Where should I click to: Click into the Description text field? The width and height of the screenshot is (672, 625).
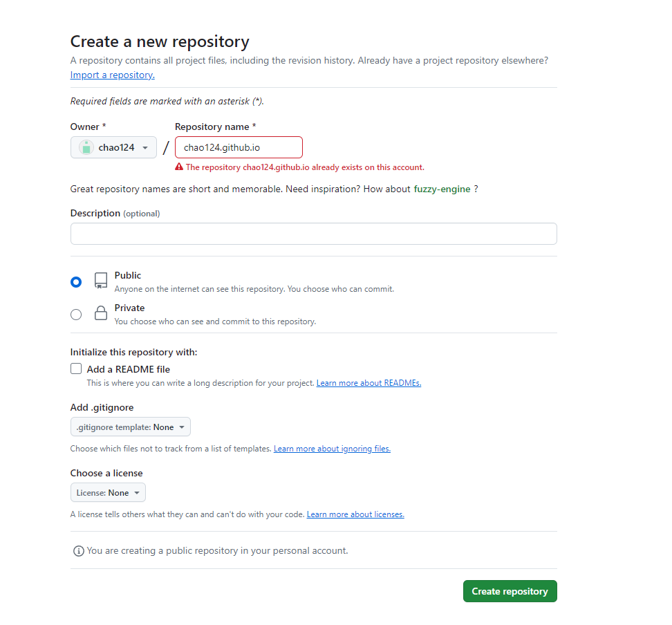314,234
